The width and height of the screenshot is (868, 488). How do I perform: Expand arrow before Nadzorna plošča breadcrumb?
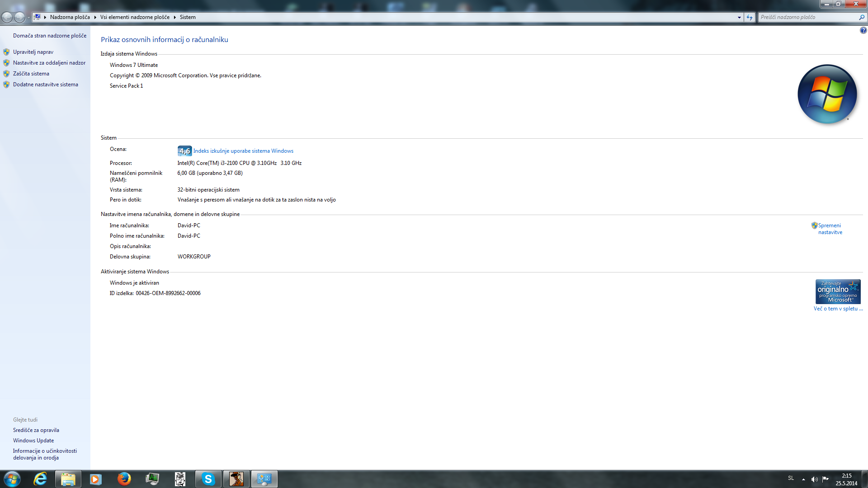coord(45,17)
